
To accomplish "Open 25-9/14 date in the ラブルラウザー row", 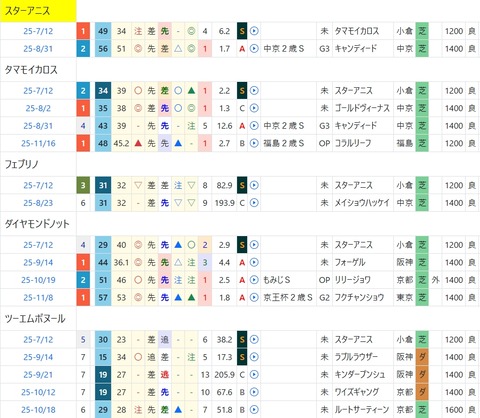I will point(38,357).
